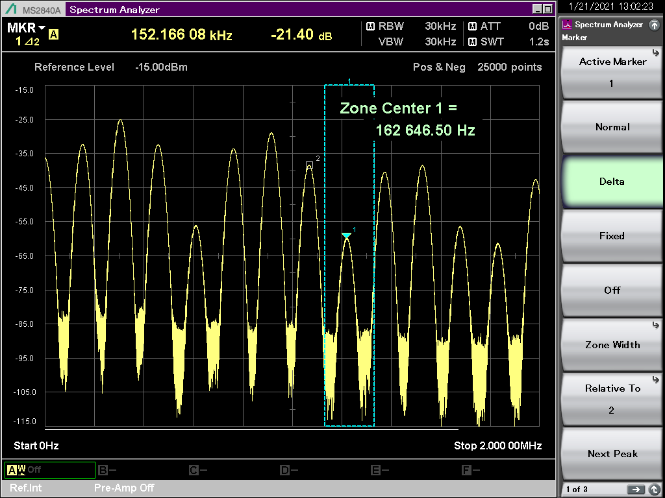
Task: Maximize the Spectrum Analyzer window
Action: [x=548, y=9]
